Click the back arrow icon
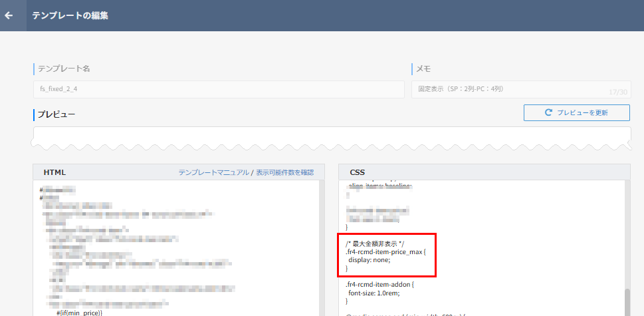Image resolution: width=644 pixels, height=316 pixels. click(9, 15)
